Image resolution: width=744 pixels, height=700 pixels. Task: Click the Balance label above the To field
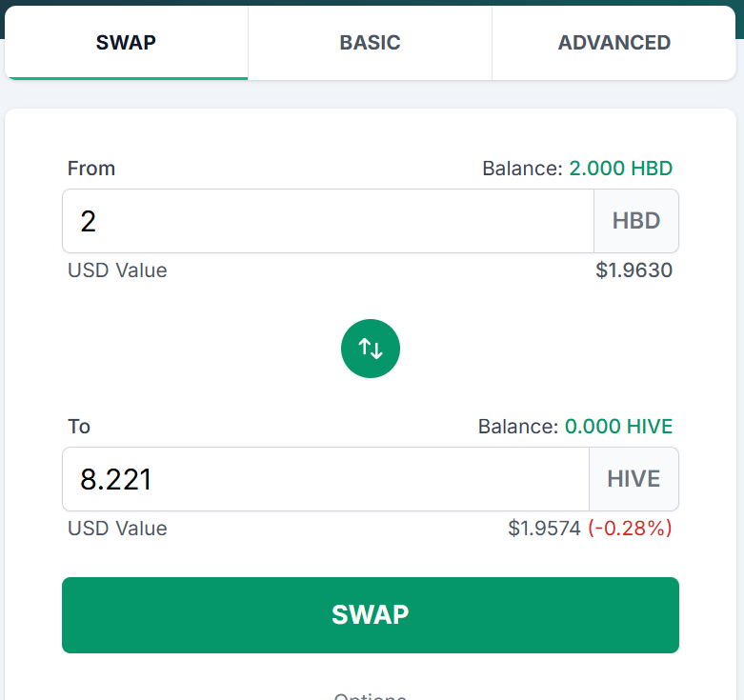(518, 427)
